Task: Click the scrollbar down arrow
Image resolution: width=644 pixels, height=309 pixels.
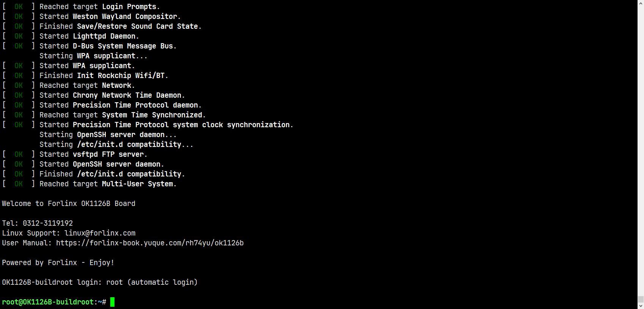Action: coord(641,306)
